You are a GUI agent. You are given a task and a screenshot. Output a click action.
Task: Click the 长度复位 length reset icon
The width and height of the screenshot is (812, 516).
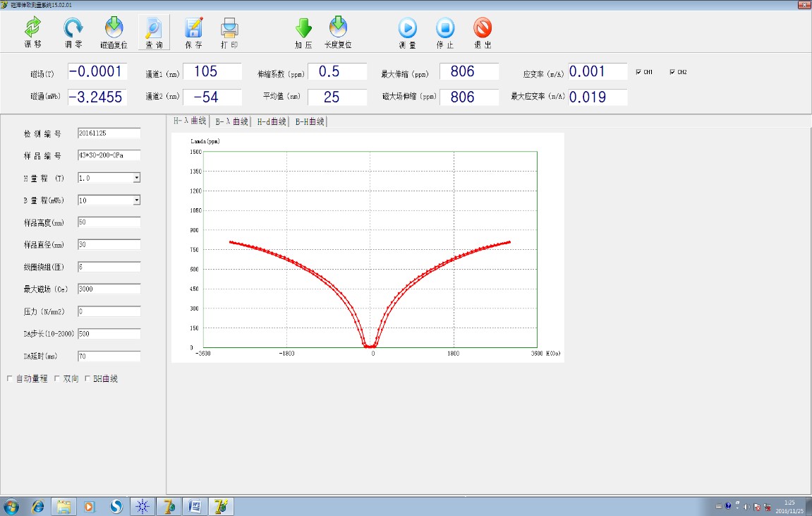pos(338,29)
